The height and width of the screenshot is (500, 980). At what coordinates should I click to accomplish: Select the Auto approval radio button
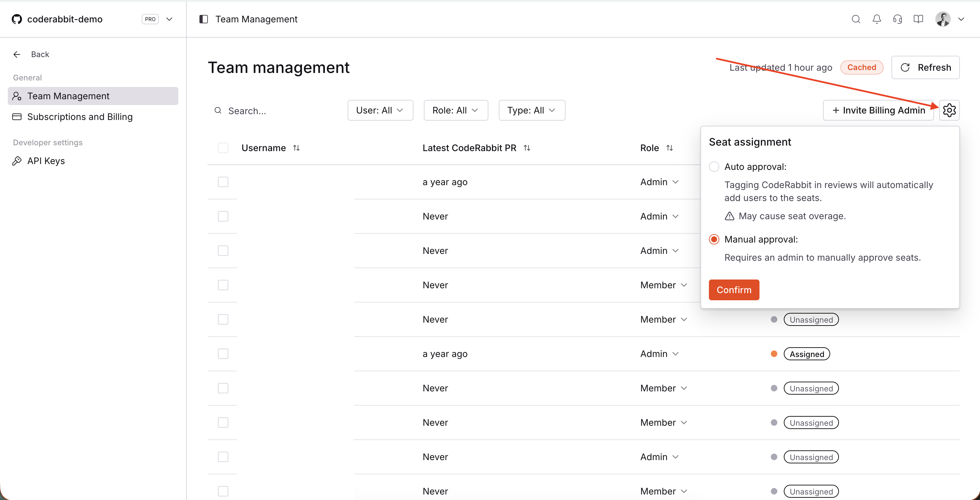coord(714,167)
